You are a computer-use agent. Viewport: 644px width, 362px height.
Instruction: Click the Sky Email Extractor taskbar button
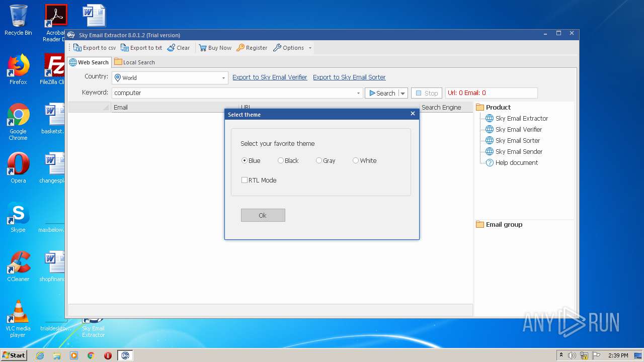[x=125, y=355]
